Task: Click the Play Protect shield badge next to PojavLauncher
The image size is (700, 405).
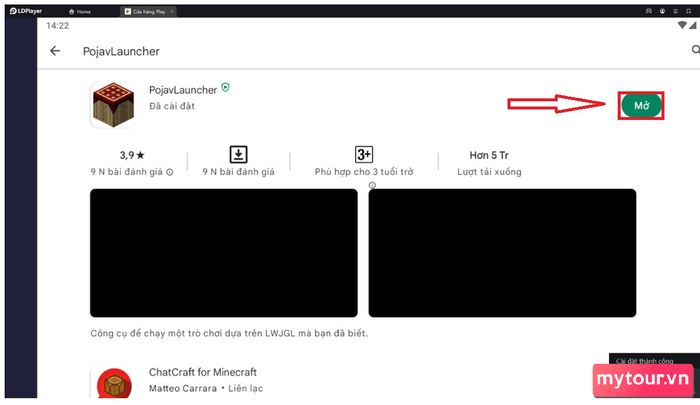Action: pos(225,87)
